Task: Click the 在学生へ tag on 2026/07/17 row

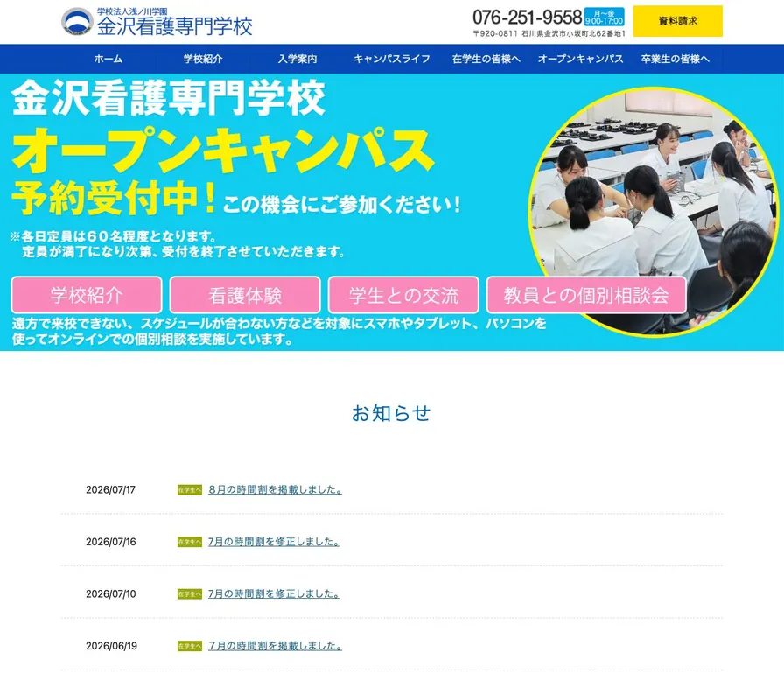Action: 190,490
